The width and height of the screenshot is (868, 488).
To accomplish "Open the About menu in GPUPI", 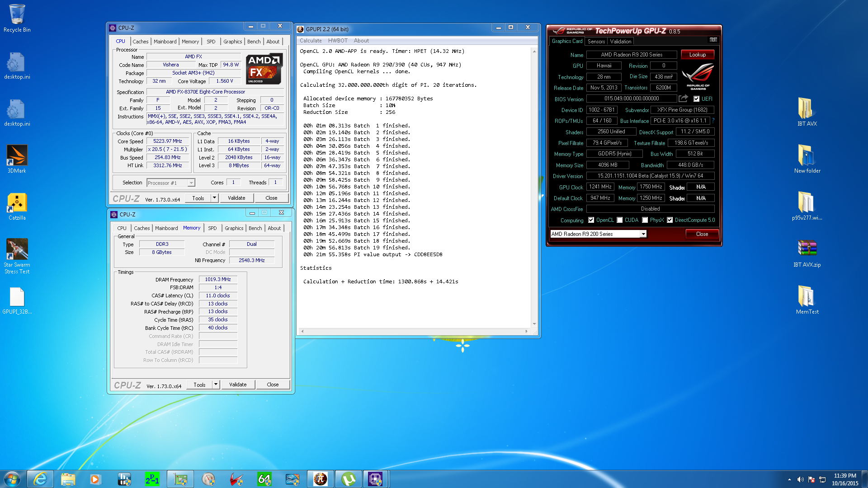I will click(361, 41).
